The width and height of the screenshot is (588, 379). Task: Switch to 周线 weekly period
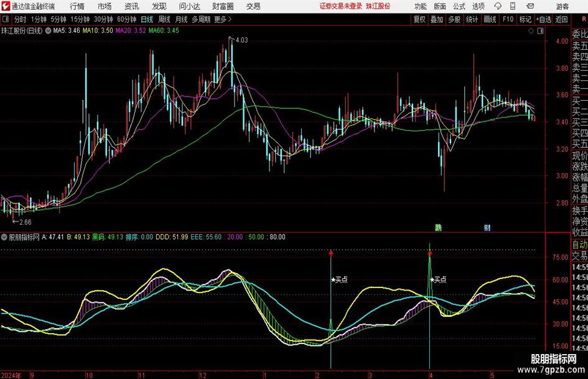[164, 19]
